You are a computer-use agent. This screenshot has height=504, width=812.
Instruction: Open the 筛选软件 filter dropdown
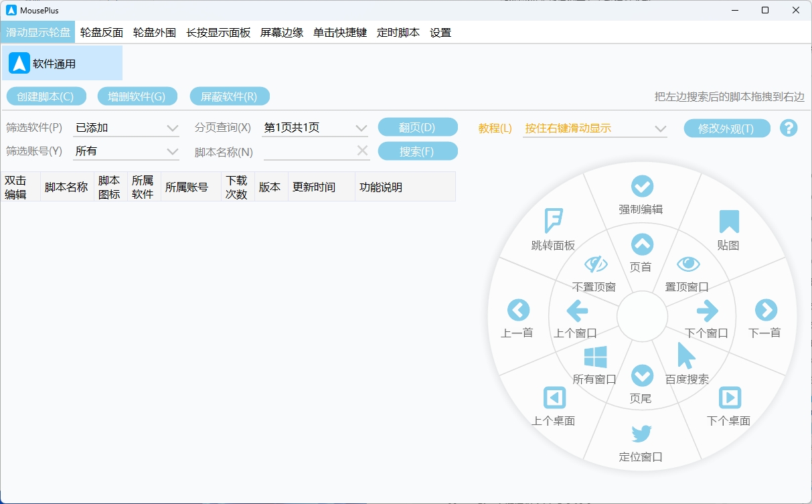click(126, 127)
